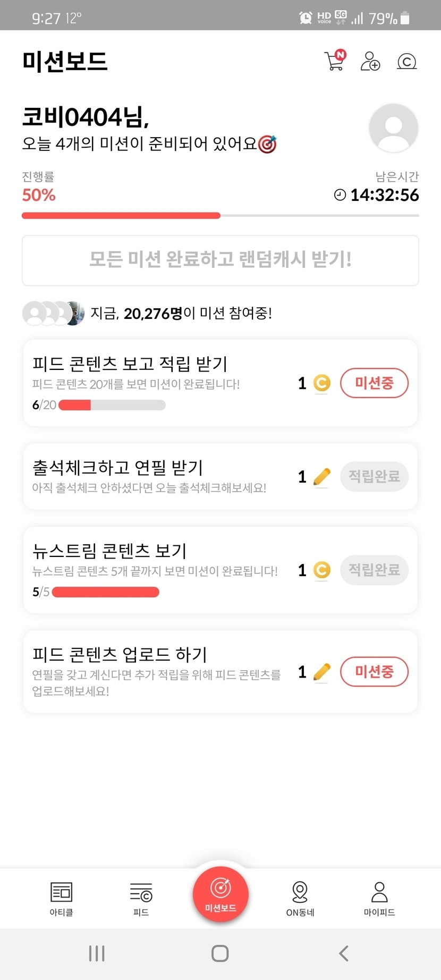Tap the pencil reward icon for 출석체크
Viewport: 441px width, 980px height.
pos(321,477)
